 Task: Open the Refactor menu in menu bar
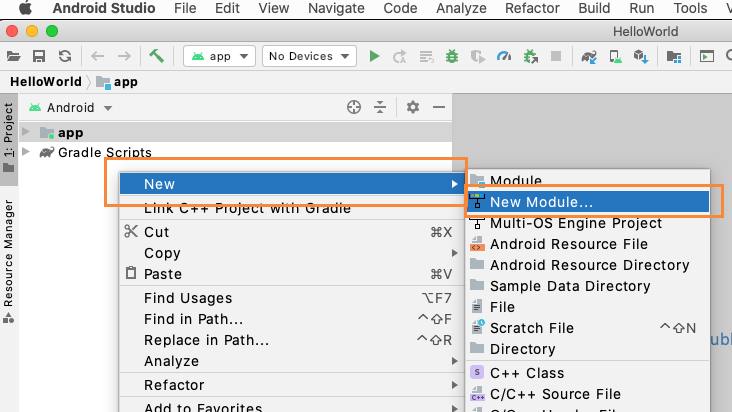coord(532,8)
